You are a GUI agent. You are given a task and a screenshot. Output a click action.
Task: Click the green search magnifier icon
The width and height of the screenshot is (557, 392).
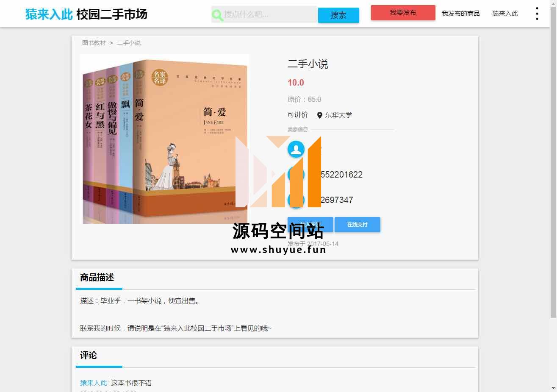[x=217, y=16]
